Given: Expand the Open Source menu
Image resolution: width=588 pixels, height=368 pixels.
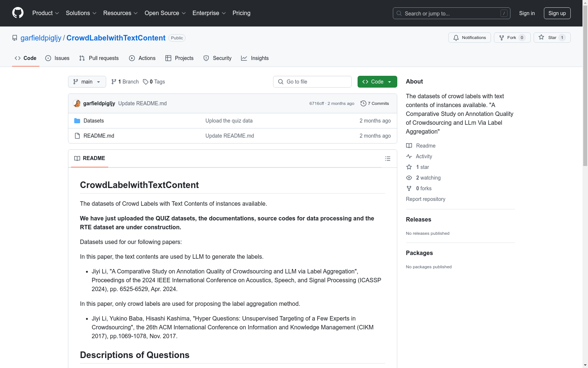Looking at the screenshot, I should coord(165,13).
